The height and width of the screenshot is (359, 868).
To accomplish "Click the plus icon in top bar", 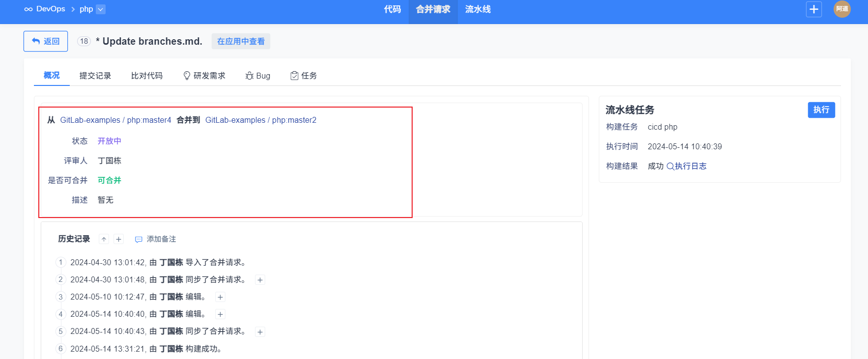I will 813,9.
